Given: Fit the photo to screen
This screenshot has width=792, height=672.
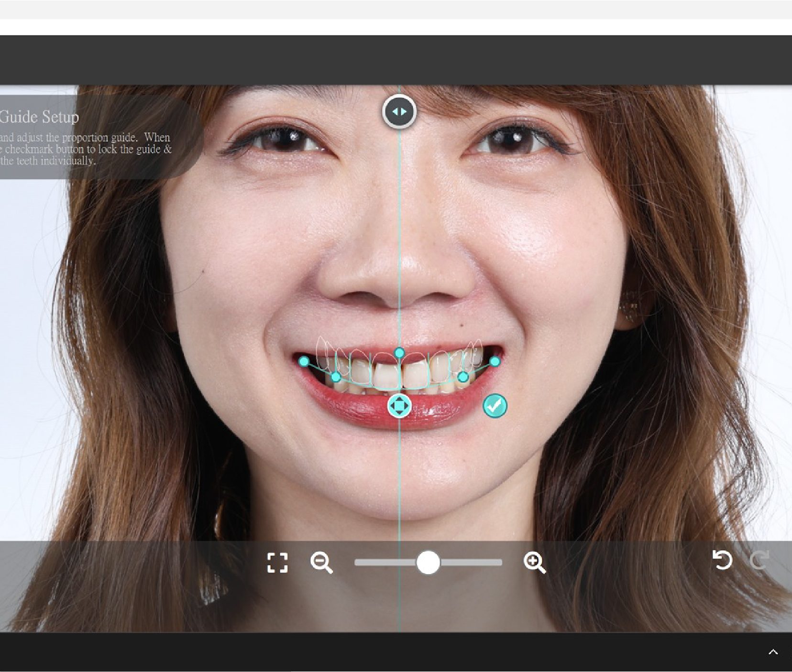Looking at the screenshot, I should (x=277, y=563).
